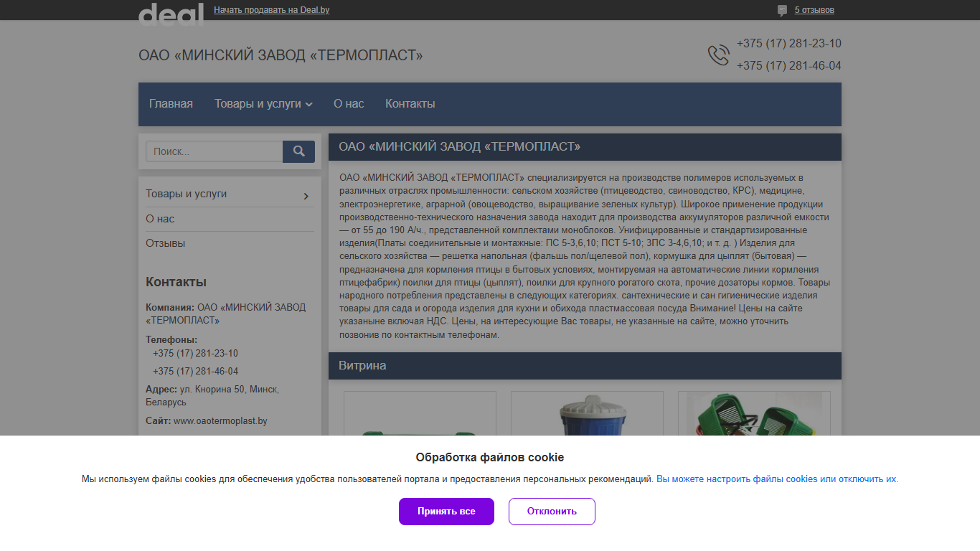The image size is (980, 551).
Task: Click address 'ул. Кнорина 50, Минск'
Action: [x=230, y=390]
